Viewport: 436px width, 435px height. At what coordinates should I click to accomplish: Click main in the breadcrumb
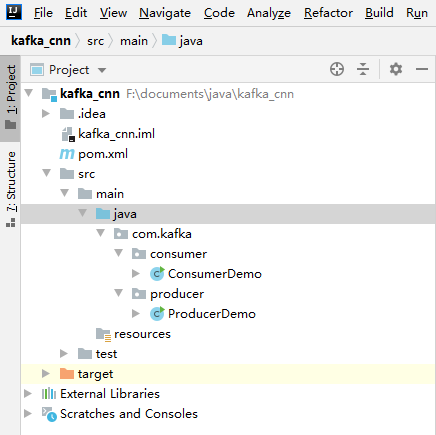click(134, 41)
